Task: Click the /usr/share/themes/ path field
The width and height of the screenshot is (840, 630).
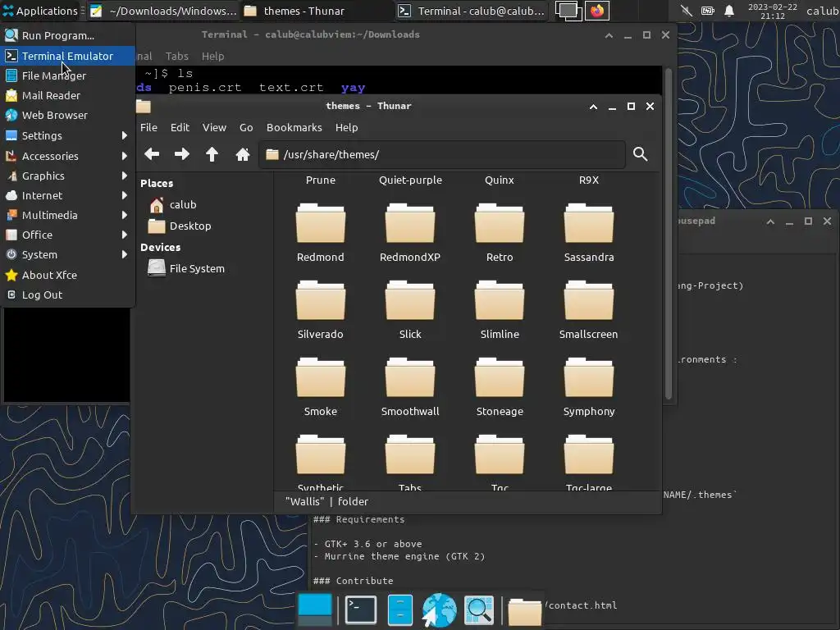Action: 443,154
